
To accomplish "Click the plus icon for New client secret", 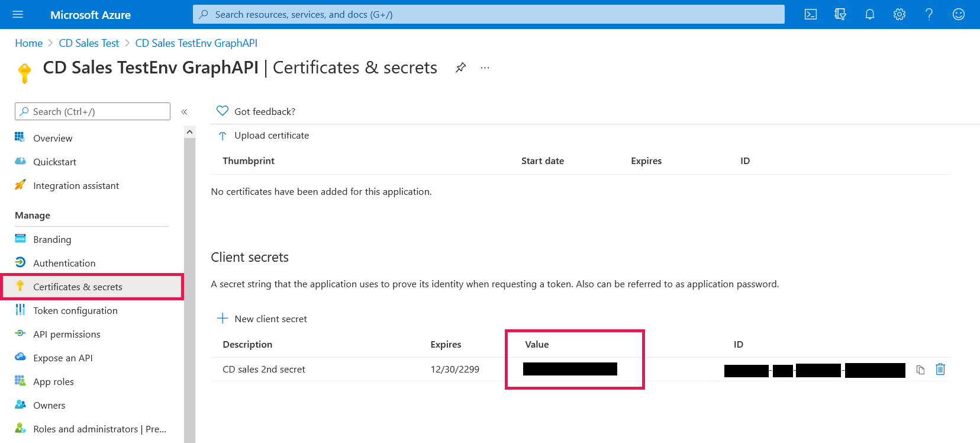I will click(x=223, y=319).
